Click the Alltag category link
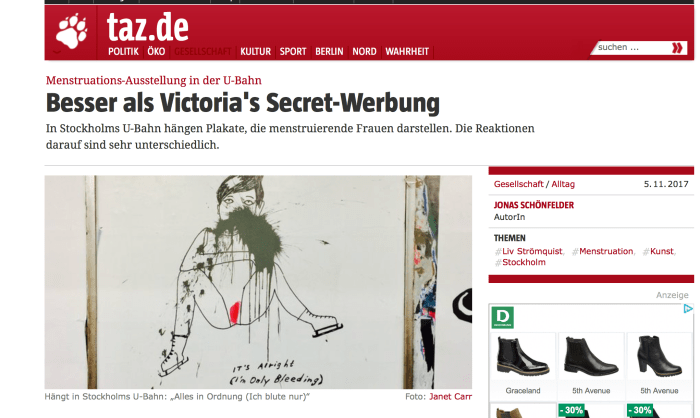 562,184
